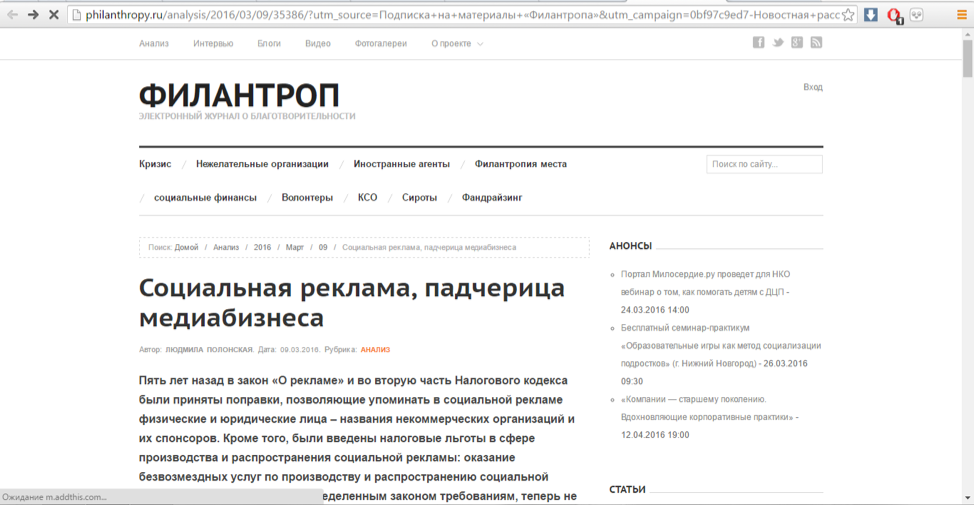Open 'Нежелательные организации' topic
This screenshot has width=974, height=505.
click(262, 164)
